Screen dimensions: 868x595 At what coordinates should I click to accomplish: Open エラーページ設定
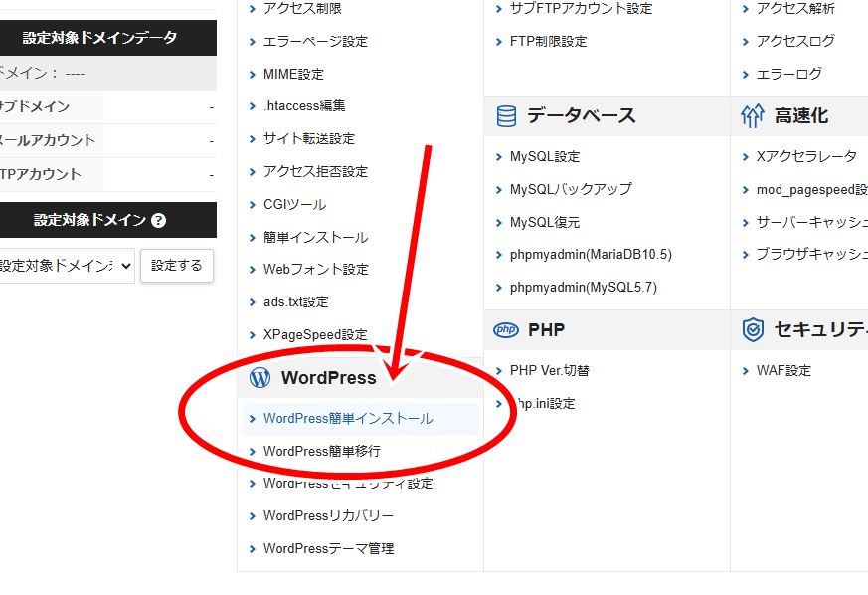(315, 42)
